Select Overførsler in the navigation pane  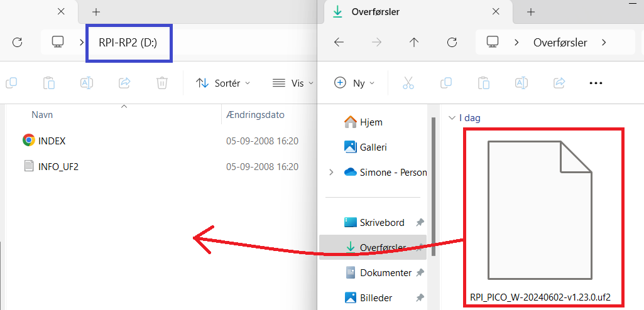[373, 247]
